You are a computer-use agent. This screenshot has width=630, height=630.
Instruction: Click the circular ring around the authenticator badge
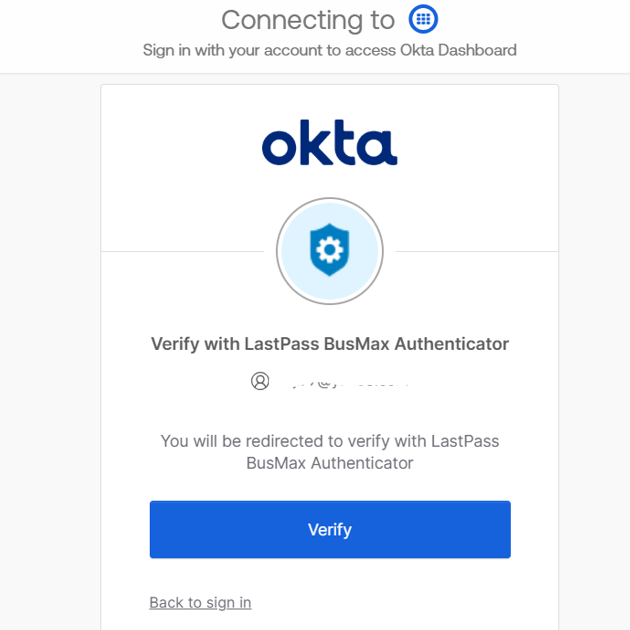point(280,250)
